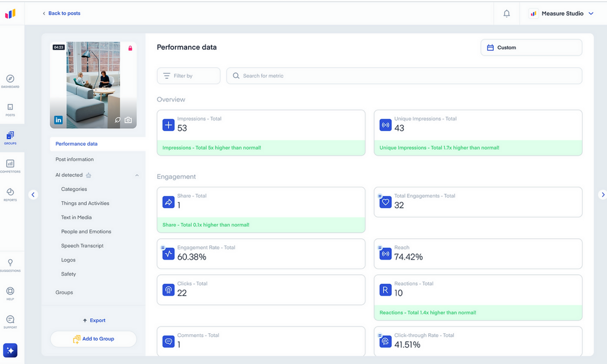Click the Unique Impressions broadcast icon
Viewport: 607px width, 364px height.
385,125
